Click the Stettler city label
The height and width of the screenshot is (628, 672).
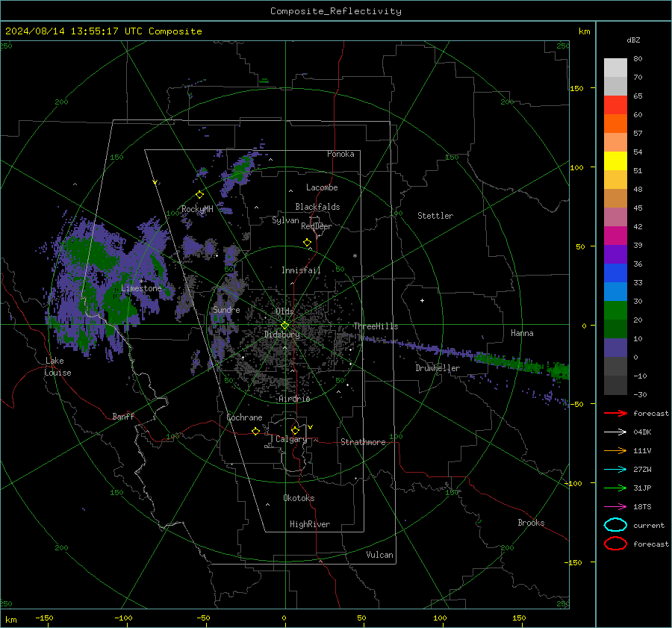click(x=435, y=216)
